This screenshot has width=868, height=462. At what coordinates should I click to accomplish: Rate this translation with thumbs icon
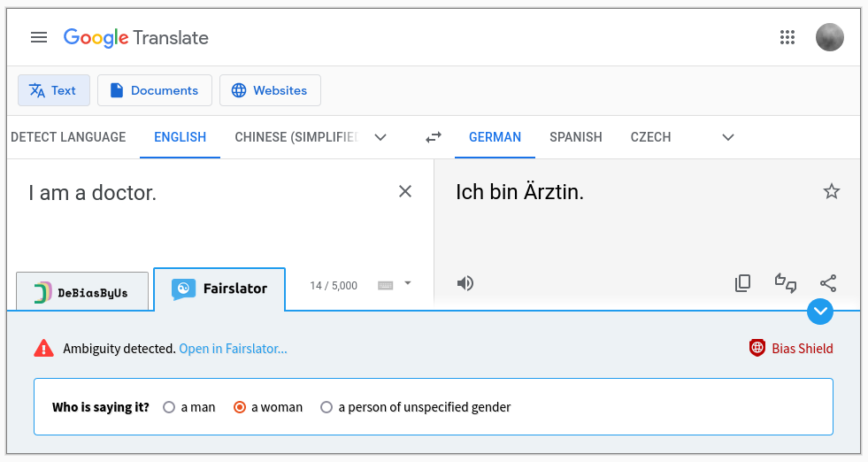pyautogui.click(x=786, y=283)
